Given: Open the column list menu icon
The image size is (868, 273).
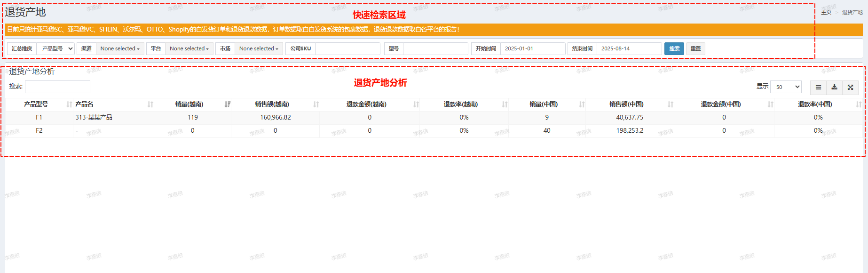Looking at the screenshot, I should pos(818,87).
